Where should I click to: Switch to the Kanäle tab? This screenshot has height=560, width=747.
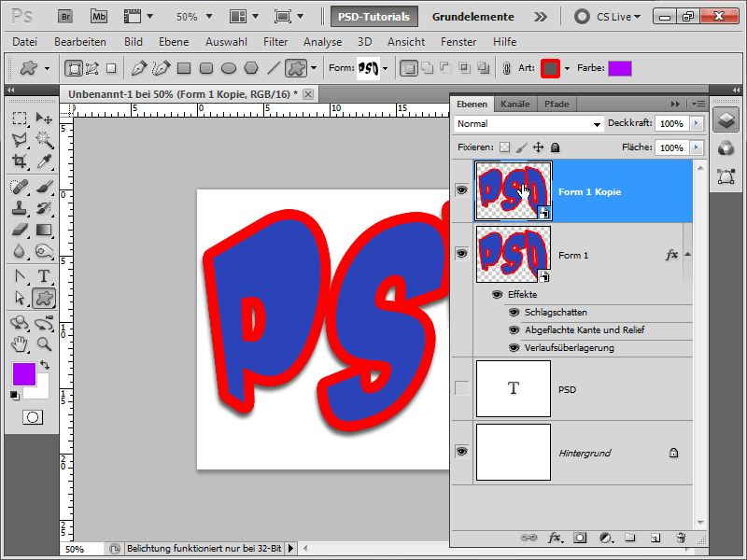tap(515, 104)
